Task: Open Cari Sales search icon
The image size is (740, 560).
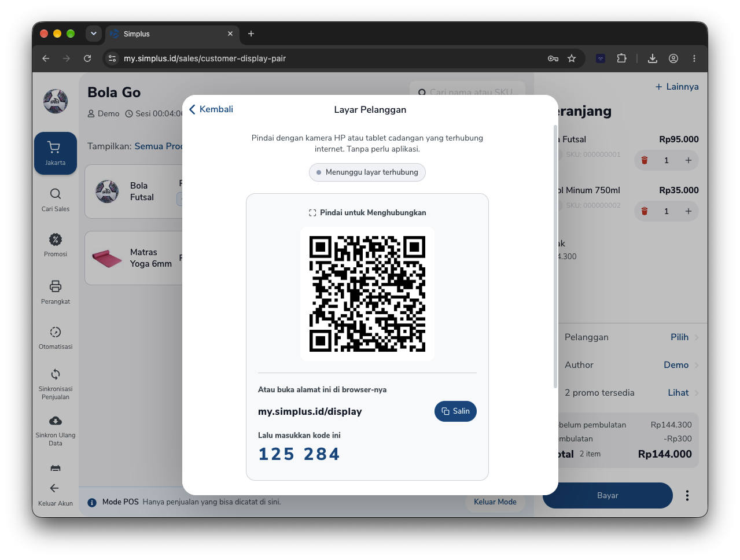Action: pyautogui.click(x=56, y=194)
